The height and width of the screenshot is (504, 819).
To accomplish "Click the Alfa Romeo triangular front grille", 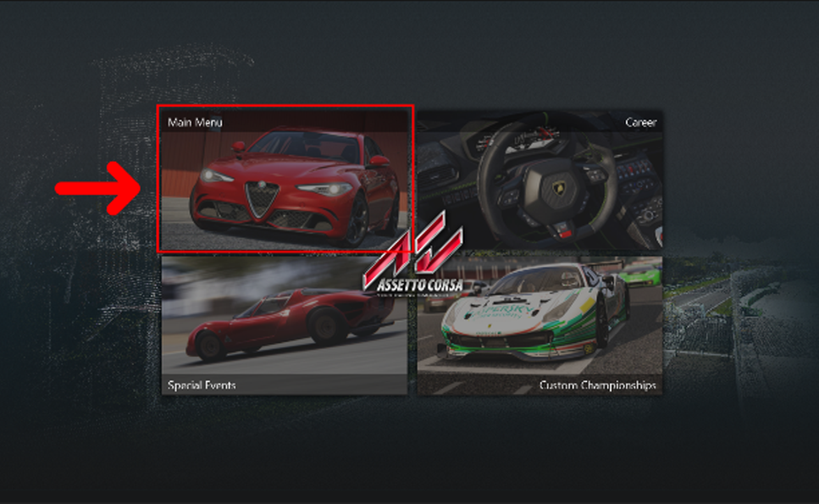I will tap(262, 200).
